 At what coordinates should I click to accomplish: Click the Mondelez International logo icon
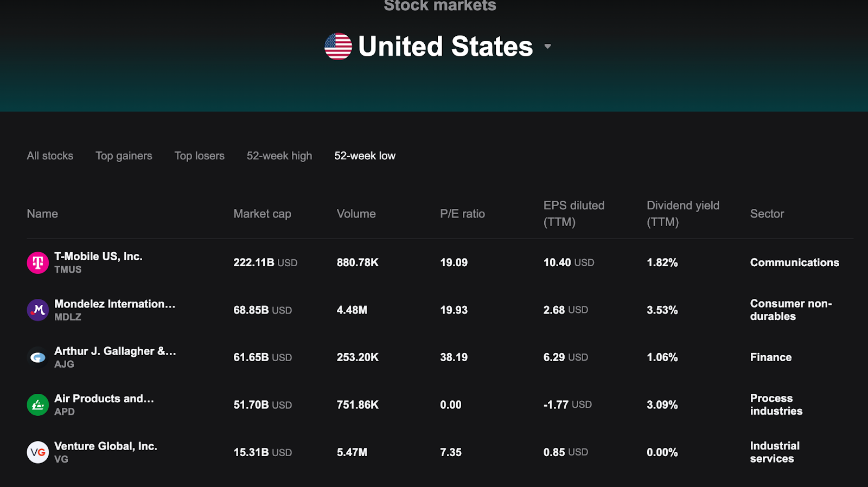[37, 310]
